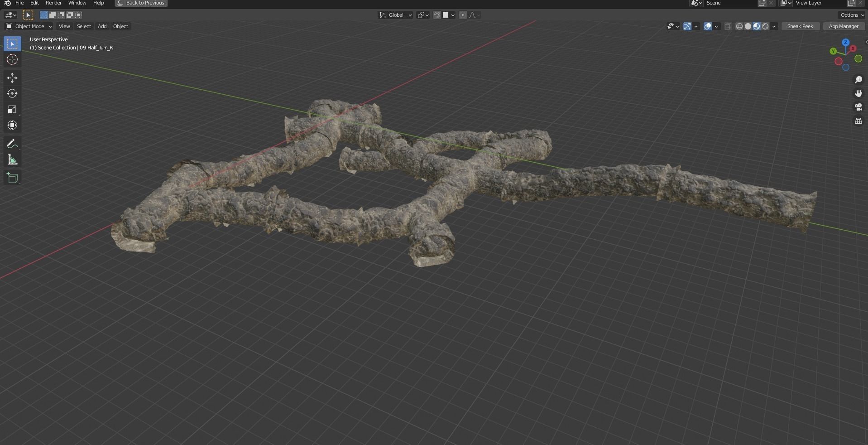This screenshot has width=868, height=445.
Task: Click the Pan view hand icon
Action: [858, 93]
